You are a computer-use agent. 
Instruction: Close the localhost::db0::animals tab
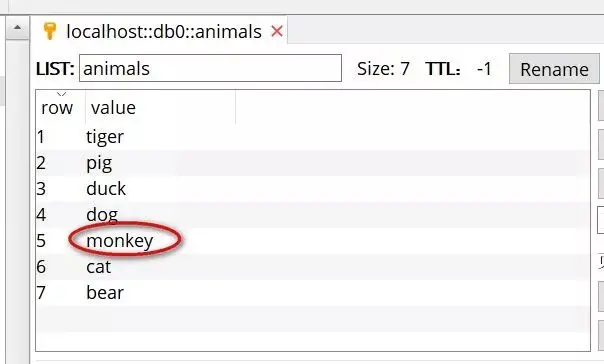click(x=277, y=31)
